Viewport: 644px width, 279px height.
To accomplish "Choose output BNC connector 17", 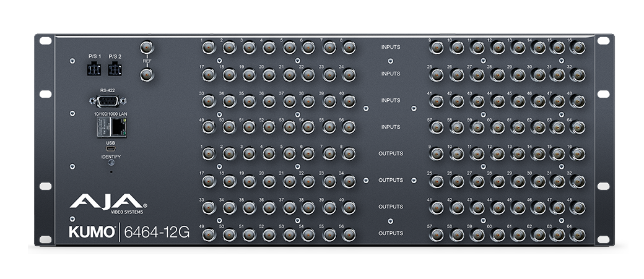I will (x=209, y=181).
